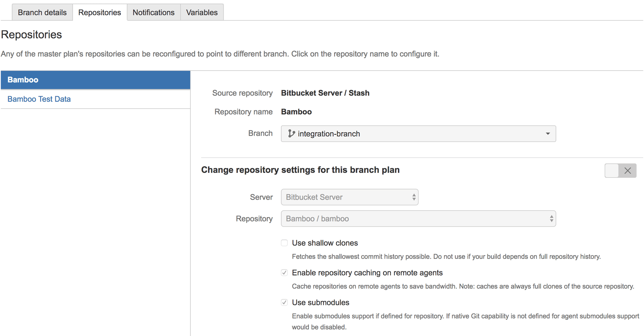Click integration-branch text in Branch field
The width and height of the screenshot is (644, 336).
click(328, 134)
